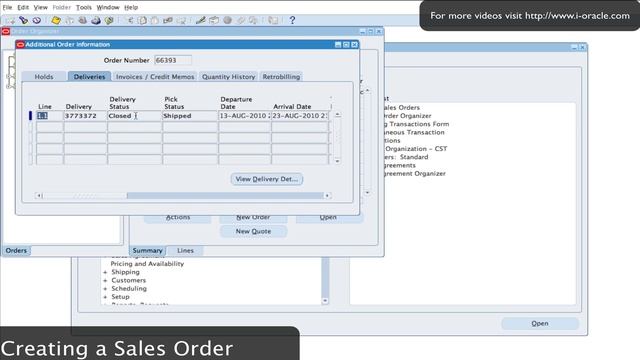Click the Actions button in Order Organizer
The image size is (640, 360).
tap(178, 218)
